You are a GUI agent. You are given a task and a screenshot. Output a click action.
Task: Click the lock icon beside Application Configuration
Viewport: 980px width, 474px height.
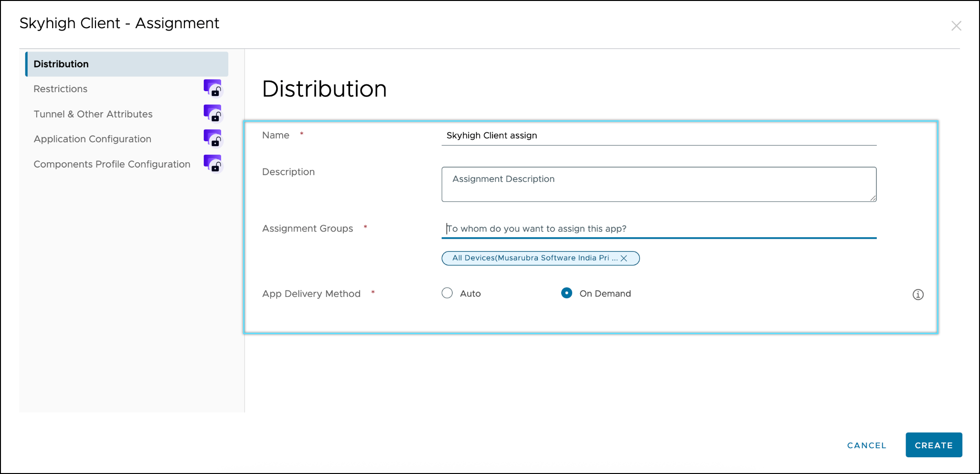coord(213,138)
